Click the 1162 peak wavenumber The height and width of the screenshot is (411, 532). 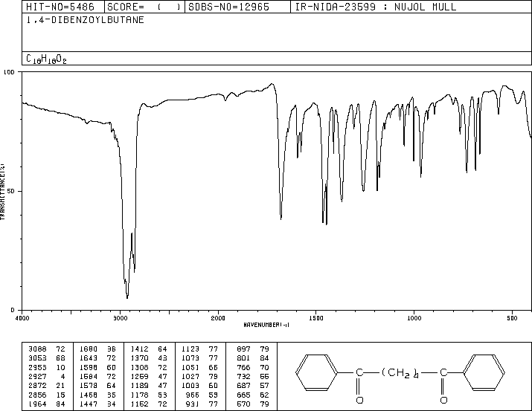(x=139, y=404)
